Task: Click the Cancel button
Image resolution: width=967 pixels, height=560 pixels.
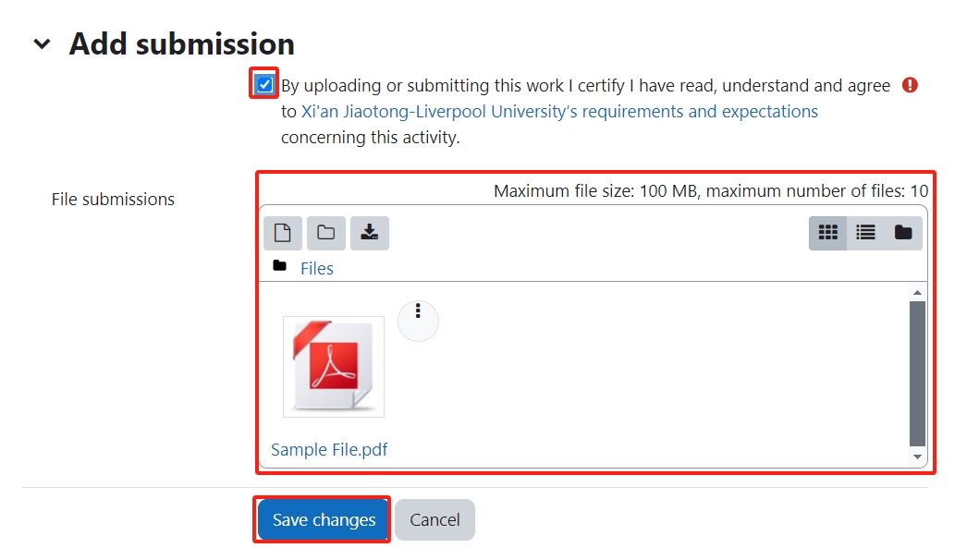Action: tap(435, 519)
